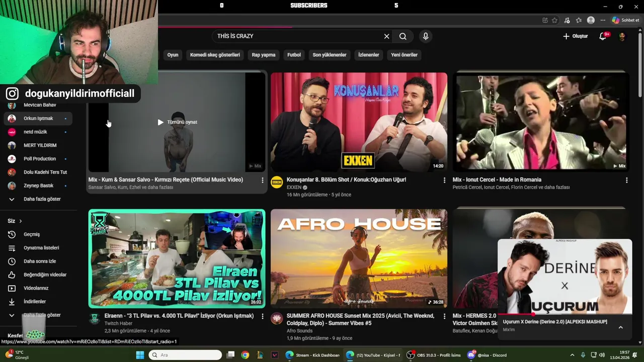Click the YouTube search magnifier button
This screenshot has width=644, height=362.
(x=403, y=36)
